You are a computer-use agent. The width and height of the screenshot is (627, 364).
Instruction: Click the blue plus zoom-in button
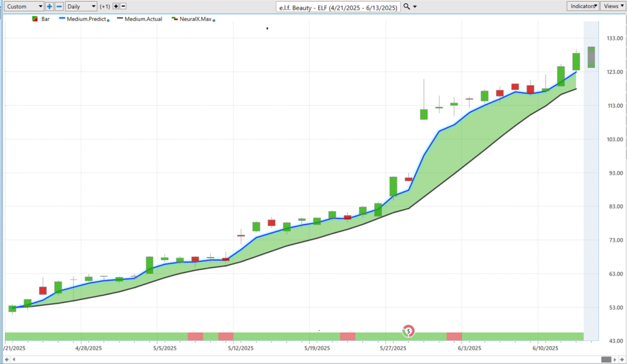click(49, 6)
